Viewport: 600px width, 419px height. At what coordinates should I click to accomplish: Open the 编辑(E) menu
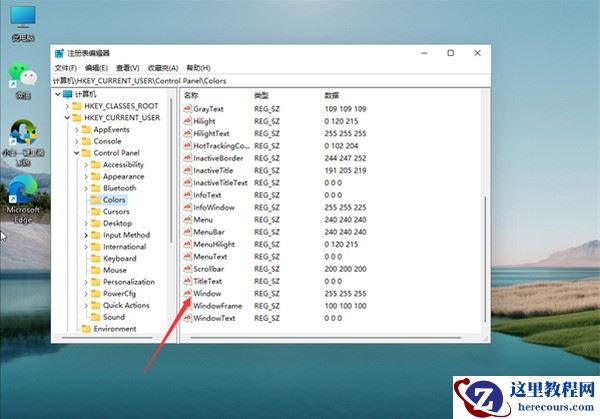pos(96,68)
